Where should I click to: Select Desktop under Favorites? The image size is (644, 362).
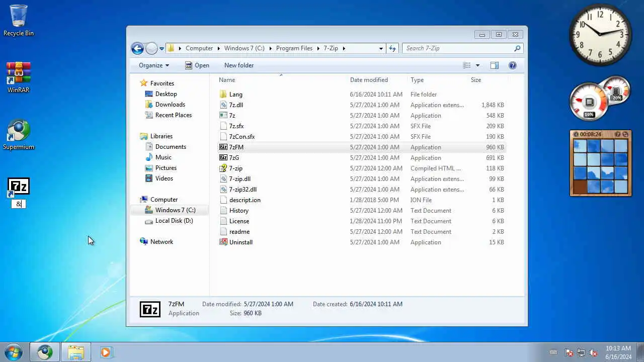(166, 94)
